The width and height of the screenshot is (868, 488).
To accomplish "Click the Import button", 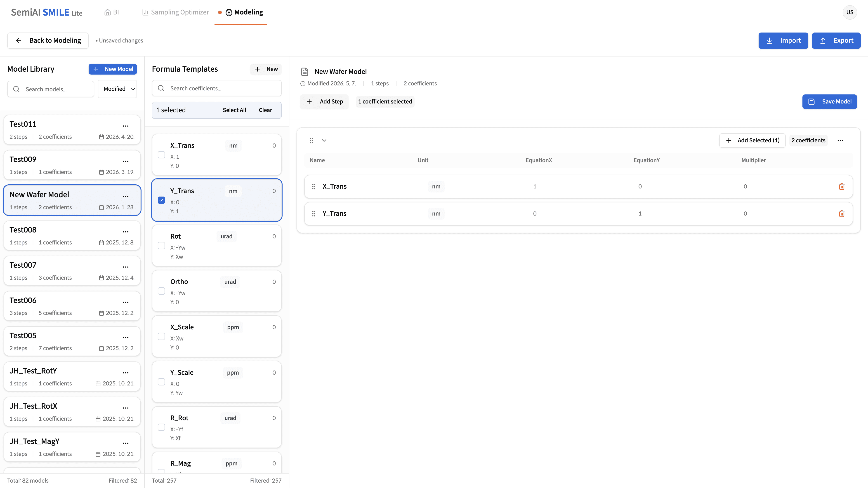I will [x=783, y=40].
